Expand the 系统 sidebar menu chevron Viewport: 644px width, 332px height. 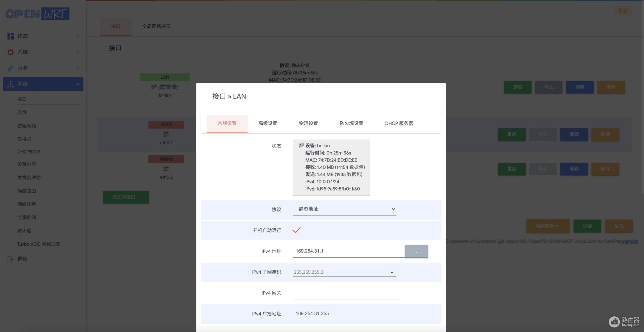point(78,52)
